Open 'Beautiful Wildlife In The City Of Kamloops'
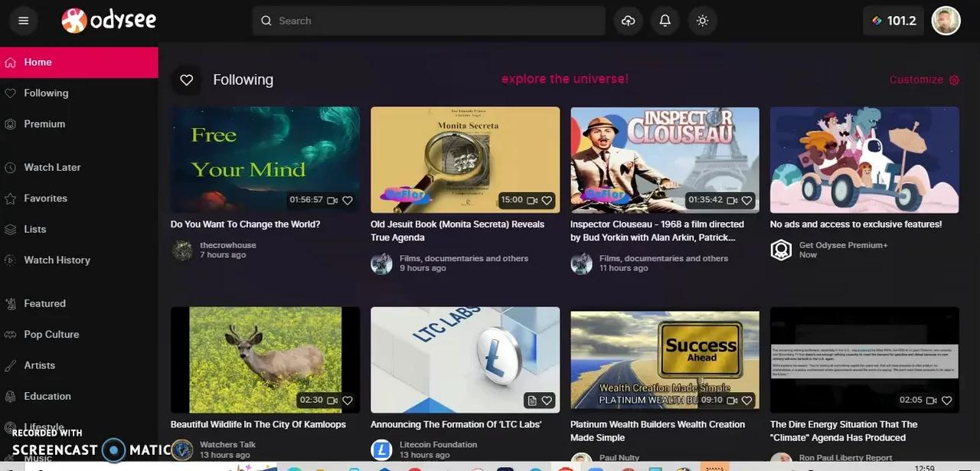Image resolution: width=980 pixels, height=471 pixels. click(258, 424)
